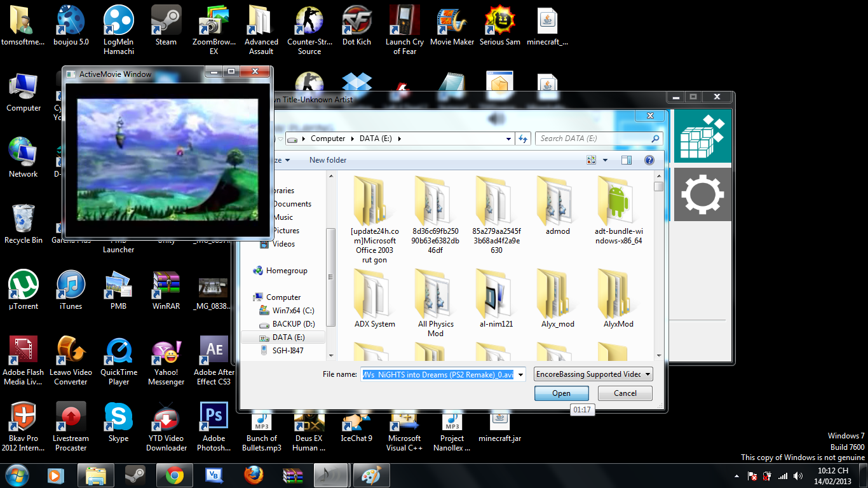Viewport: 868px width, 488px height.
Task: Open the admod folder in file dialog
Action: 557,205
